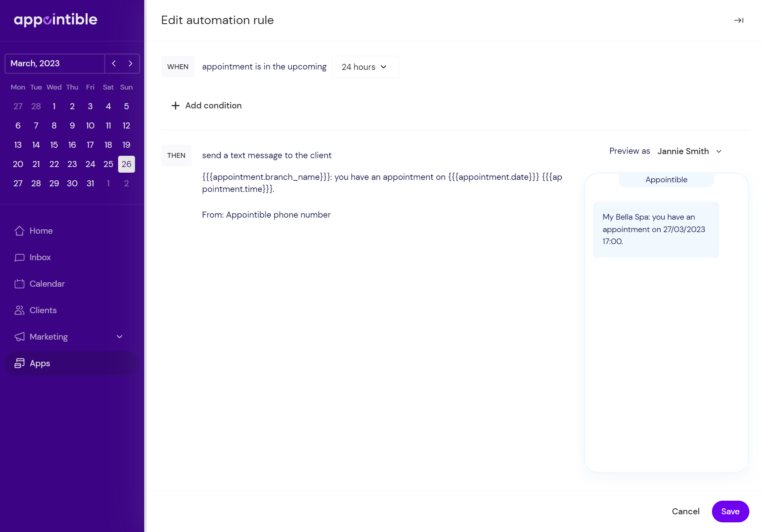Collapse the panel using the arrow icon top right

point(739,20)
